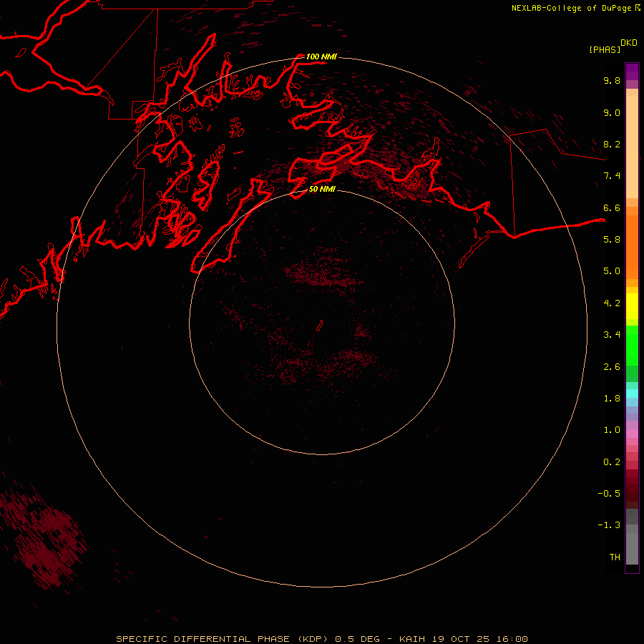This screenshot has height=644, width=644.
Task: Click the "TH" threshold label on the scale
Action: [x=615, y=557]
